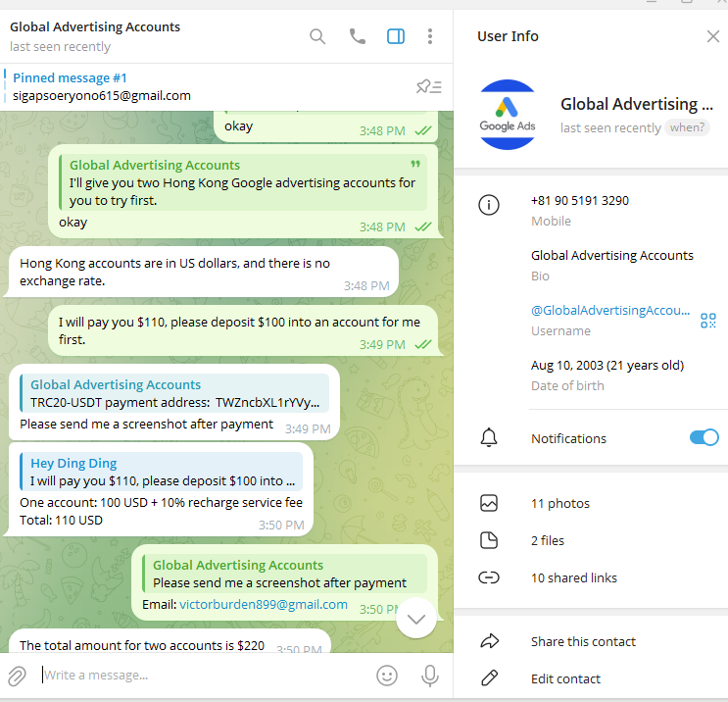728x702 pixels.
Task: Click the share arrow icon
Action: (489, 641)
